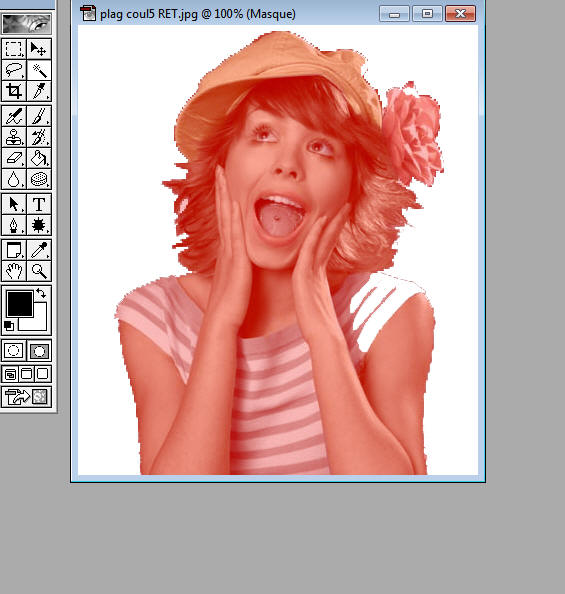The height and width of the screenshot is (594, 565).
Task: Open the black foreground color swatch
Action: coord(20,303)
